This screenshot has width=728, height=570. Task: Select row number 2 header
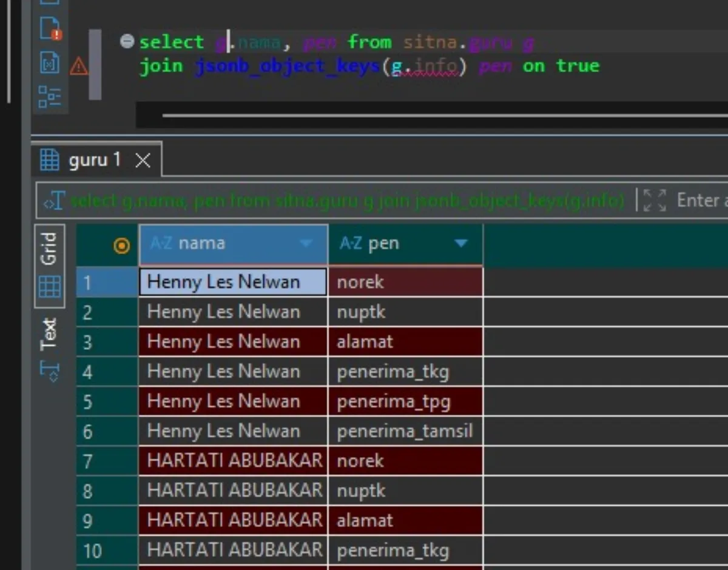click(x=107, y=312)
